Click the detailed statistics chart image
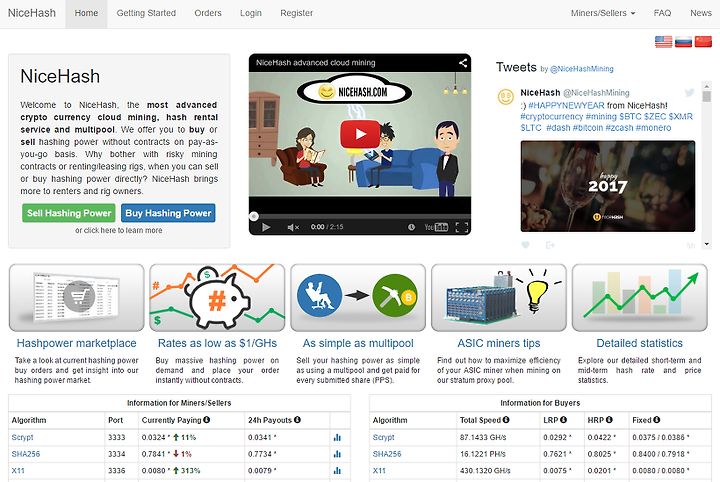 point(640,297)
